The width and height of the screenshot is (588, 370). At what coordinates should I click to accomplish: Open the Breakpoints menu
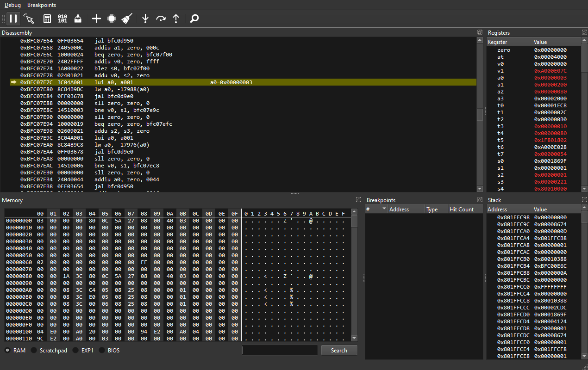point(42,5)
